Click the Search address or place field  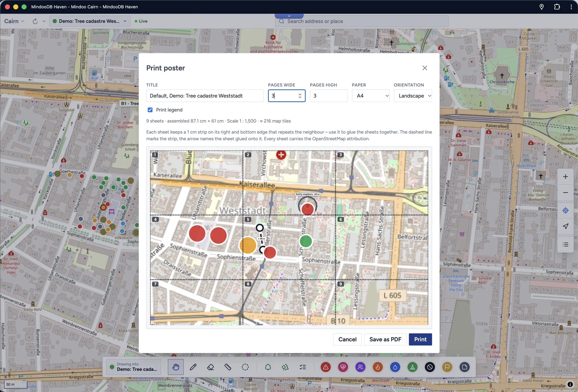click(362, 21)
